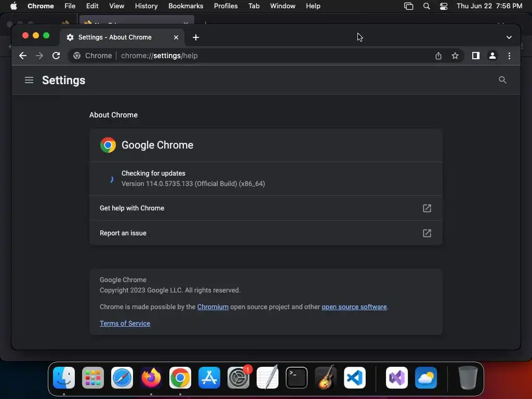
Task: Click the address bar URL
Action: click(x=159, y=56)
